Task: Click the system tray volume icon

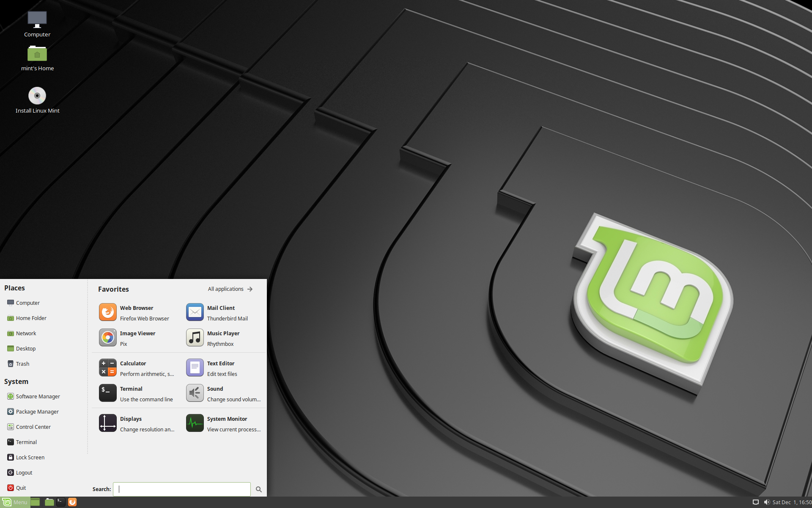Action: (x=765, y=502)
